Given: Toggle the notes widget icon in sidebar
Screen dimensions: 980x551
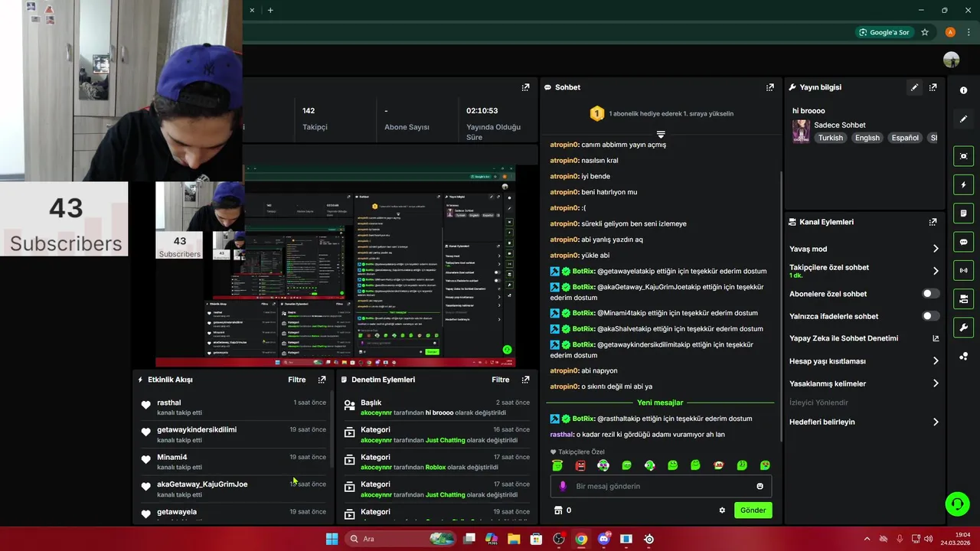Looking at the screenshot, I should click(x=963, y=213).
